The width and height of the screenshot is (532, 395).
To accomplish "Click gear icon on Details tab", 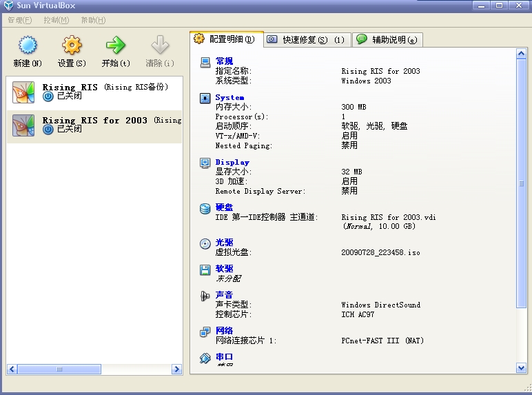I will (x=199, y=39).
